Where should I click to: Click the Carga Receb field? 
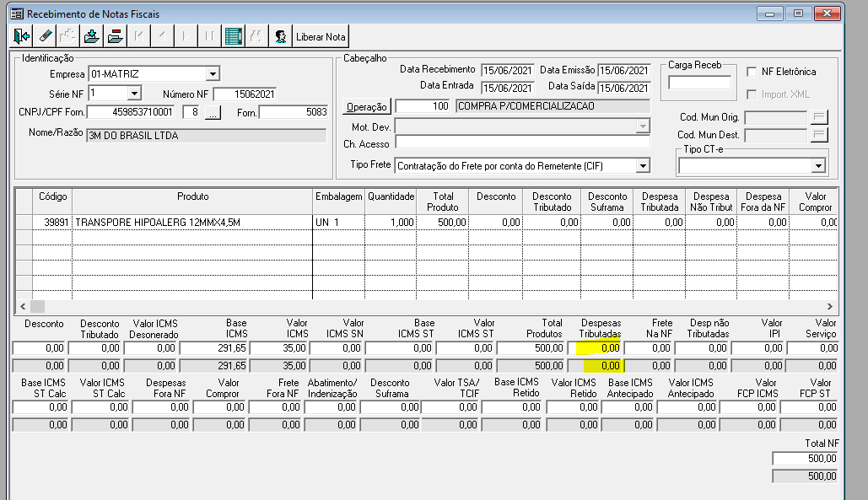(x=700, y=83)
